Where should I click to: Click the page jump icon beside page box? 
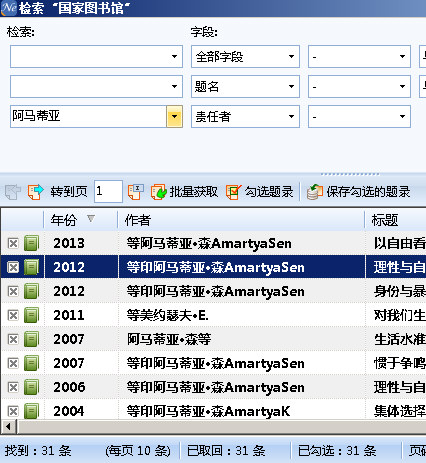[x=136, y=192]
